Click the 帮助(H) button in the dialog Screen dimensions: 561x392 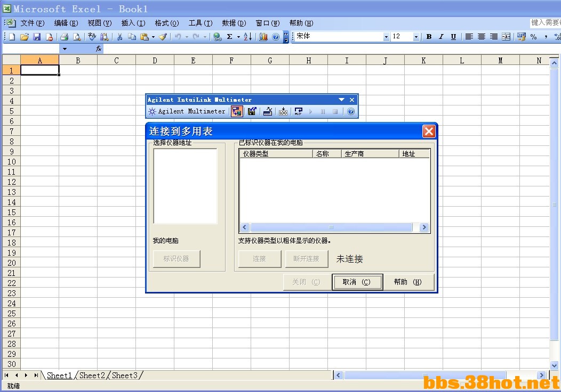(x=408, y=282)
